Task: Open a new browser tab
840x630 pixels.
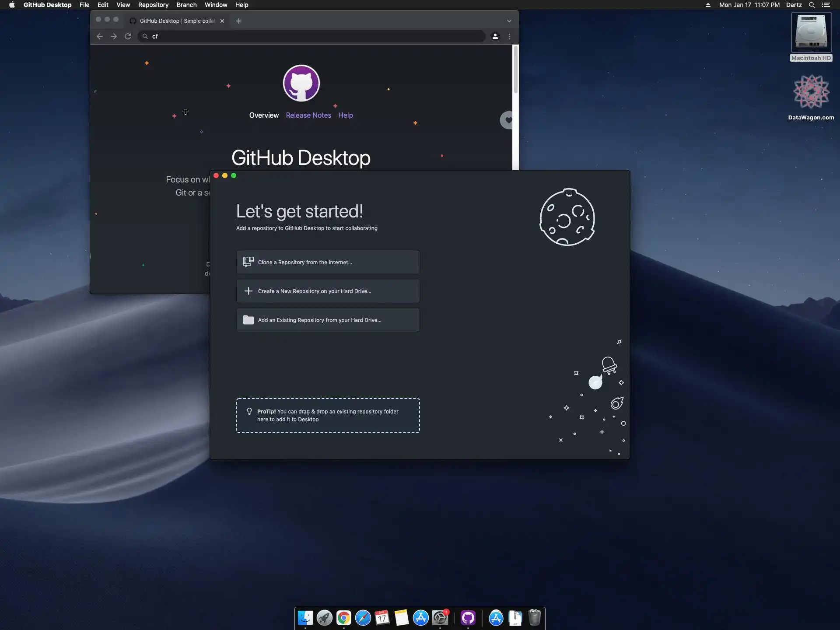Action: 239,21
